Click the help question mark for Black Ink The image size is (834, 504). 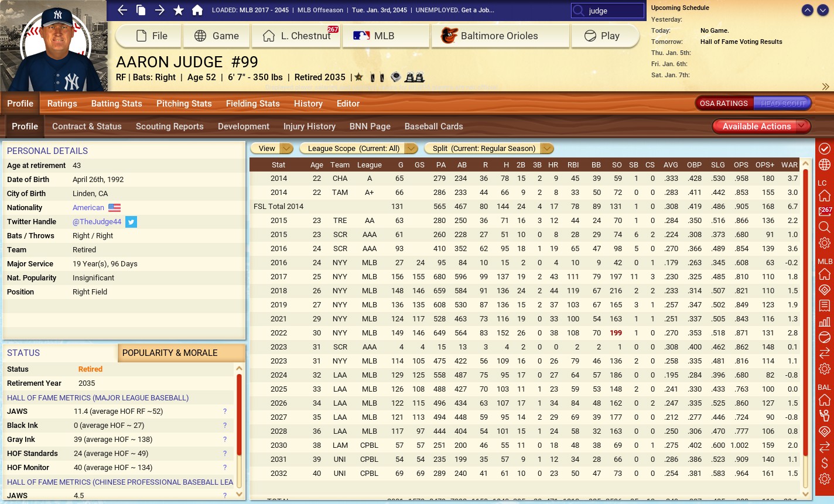coord(224,426)
